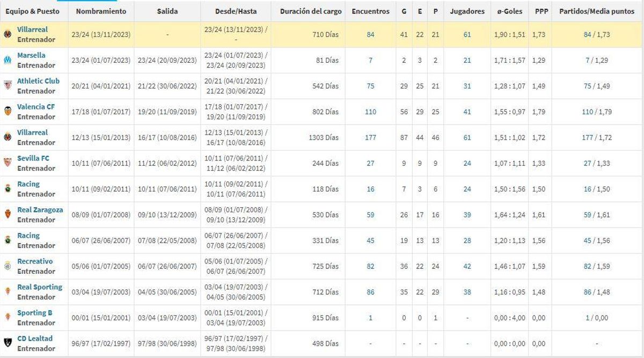Click the Sporting B crest icon
Image resolution: width=644 pixels, height=358 pixels.
coord(8,318)
